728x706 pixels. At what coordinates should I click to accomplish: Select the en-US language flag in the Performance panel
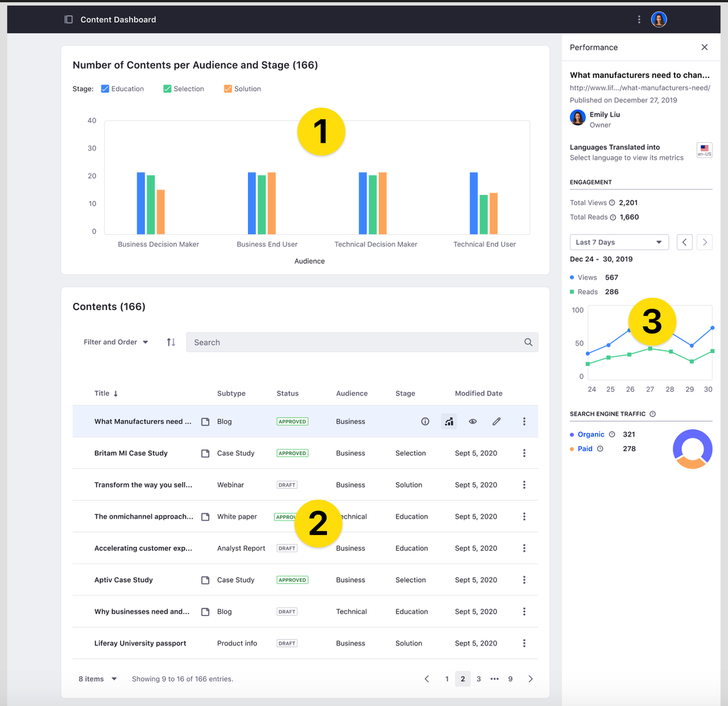704,150
